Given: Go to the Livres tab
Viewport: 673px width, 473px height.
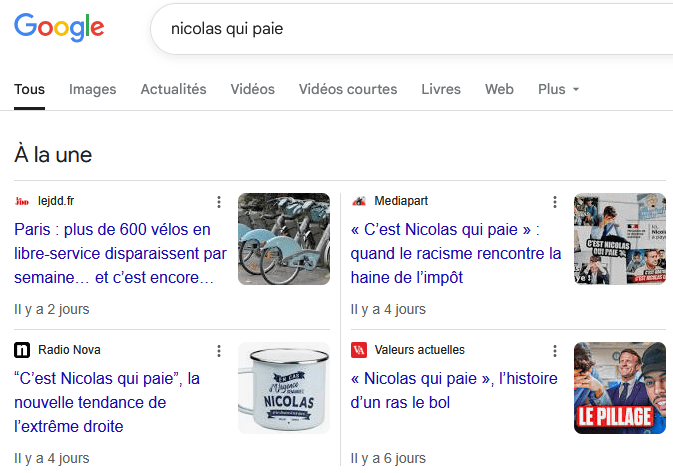Looking at the screenshot, I should click(441, 89).
